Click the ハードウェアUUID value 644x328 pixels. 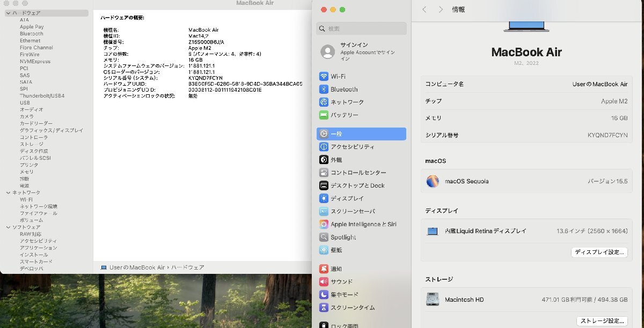pyautogui.click(x=245, y=84)
